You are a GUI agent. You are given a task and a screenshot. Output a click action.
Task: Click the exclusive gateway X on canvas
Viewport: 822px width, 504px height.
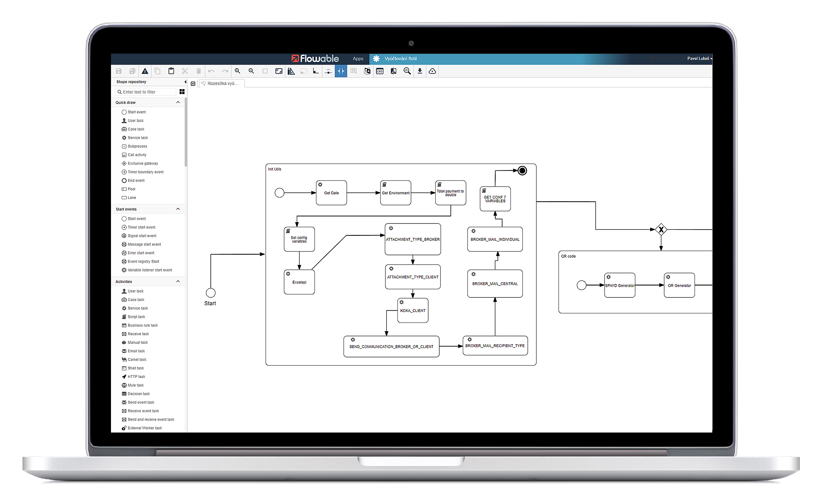(x=661, y=229)
